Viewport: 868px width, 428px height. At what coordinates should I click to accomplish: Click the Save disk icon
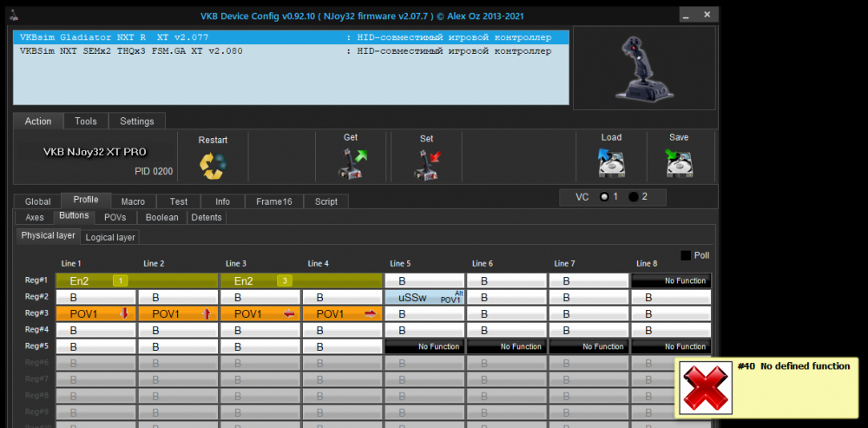tap(680, 163)
